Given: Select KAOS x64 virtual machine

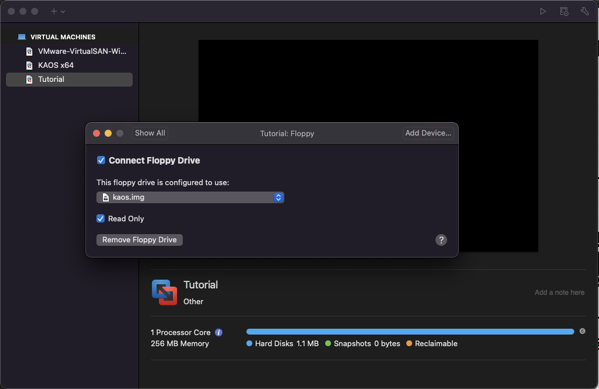Looking at the screenshot, I should click(70, 65).
